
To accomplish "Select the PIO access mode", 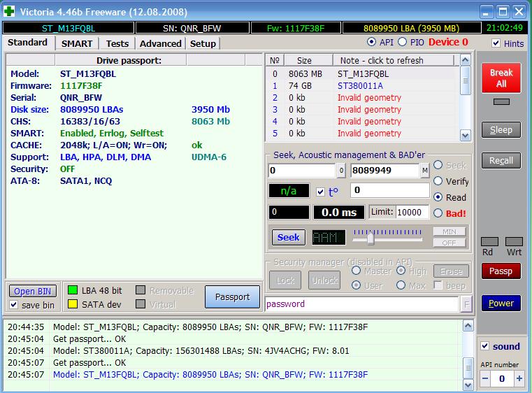I will [x=402, y=42].
